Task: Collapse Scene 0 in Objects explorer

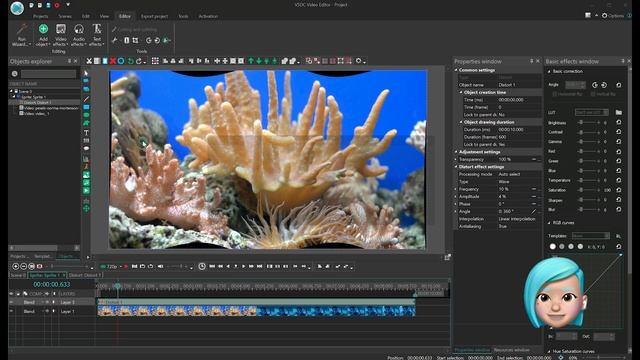Action: point(11,91)
